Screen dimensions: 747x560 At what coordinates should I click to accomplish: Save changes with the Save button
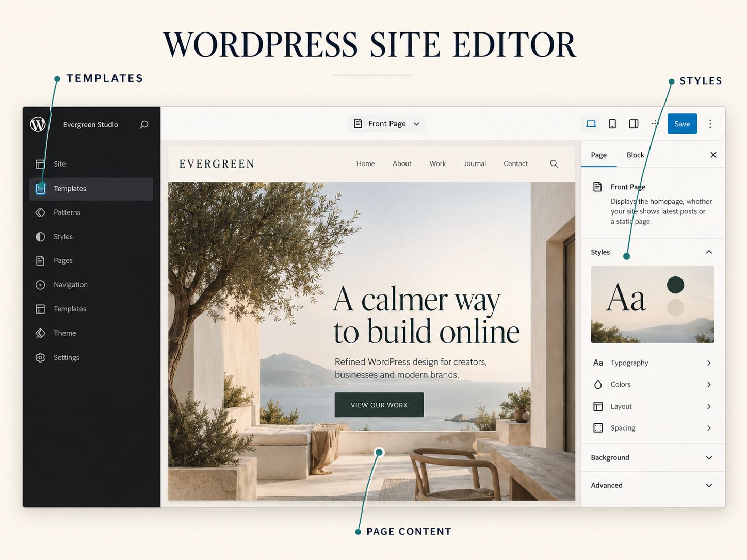coord(682,124)
